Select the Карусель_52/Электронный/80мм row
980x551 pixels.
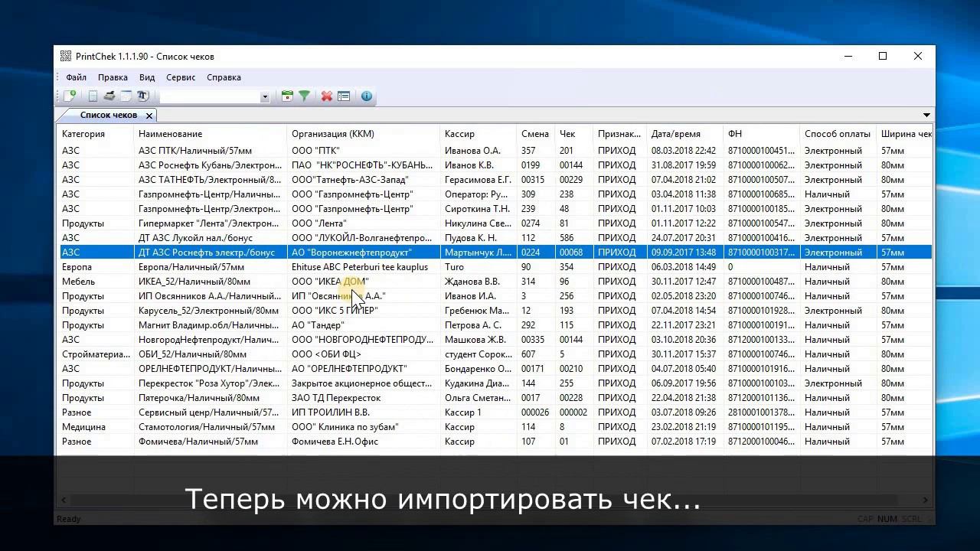click(495, 311)
